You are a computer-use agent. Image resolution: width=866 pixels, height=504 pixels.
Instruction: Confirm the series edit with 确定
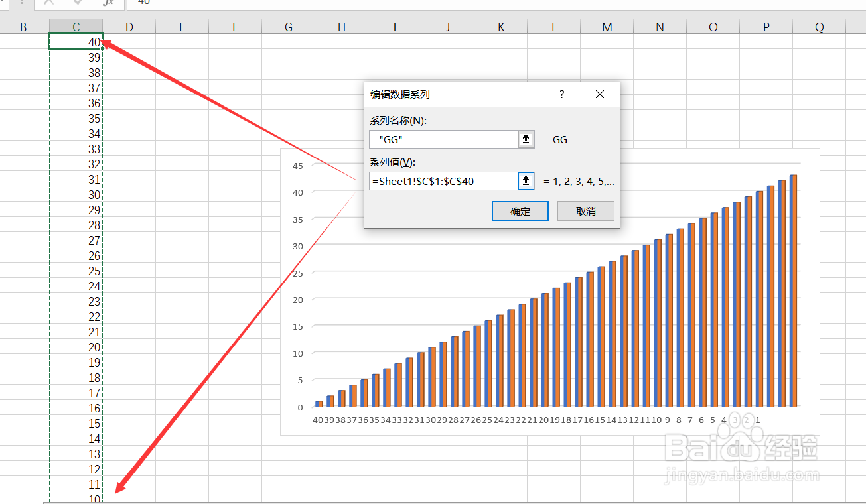point(520,210)
